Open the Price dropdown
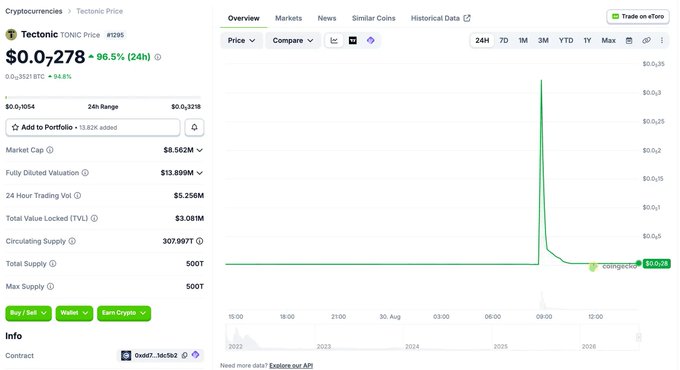Viewport: 680px width, 370px height. [241, 40]
